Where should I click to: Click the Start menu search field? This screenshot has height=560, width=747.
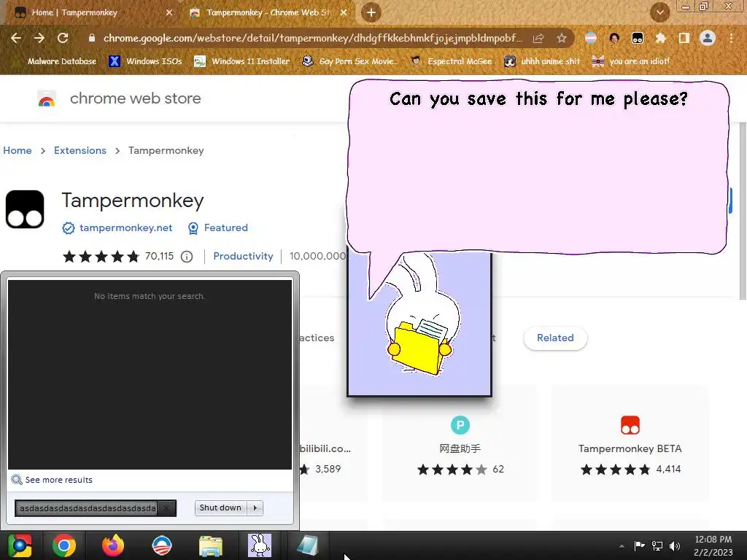[x=88, y=508]
